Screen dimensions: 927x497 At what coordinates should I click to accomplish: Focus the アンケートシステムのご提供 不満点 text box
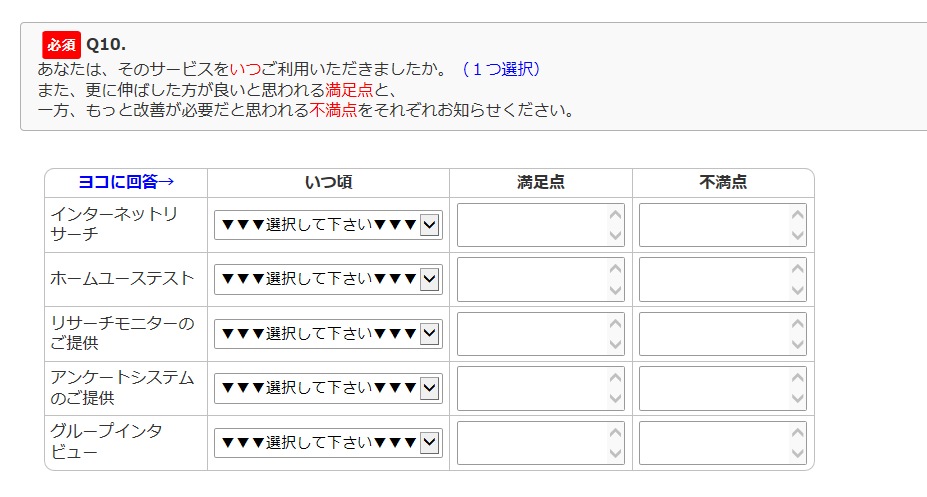714,387
